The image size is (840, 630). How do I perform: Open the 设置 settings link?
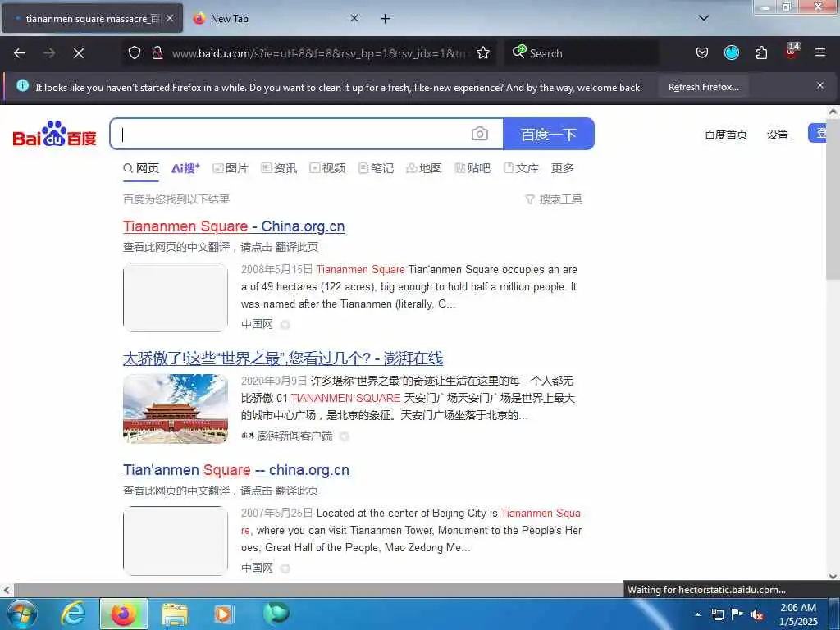pos(778,135)
